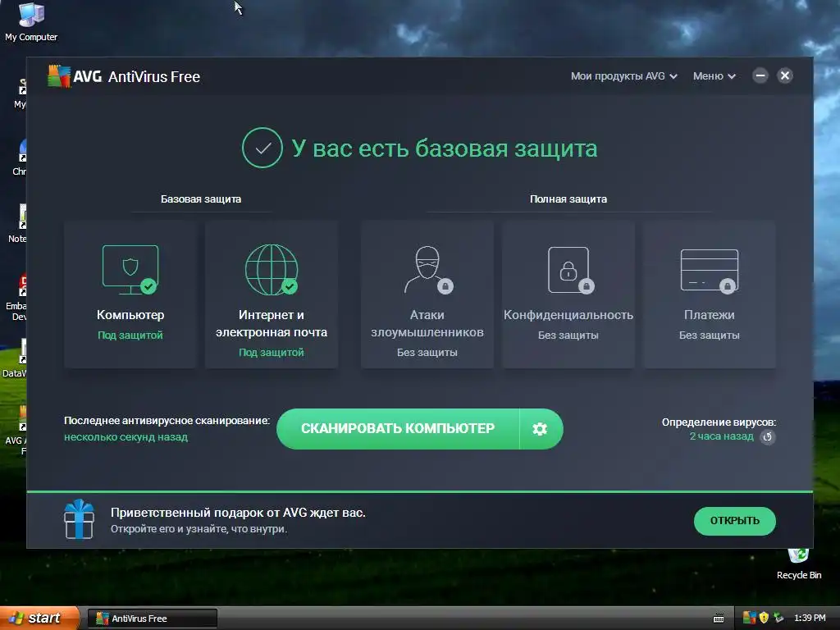
Task: Open Recycle Bin on the desktop
Action: tap(798, 564)
